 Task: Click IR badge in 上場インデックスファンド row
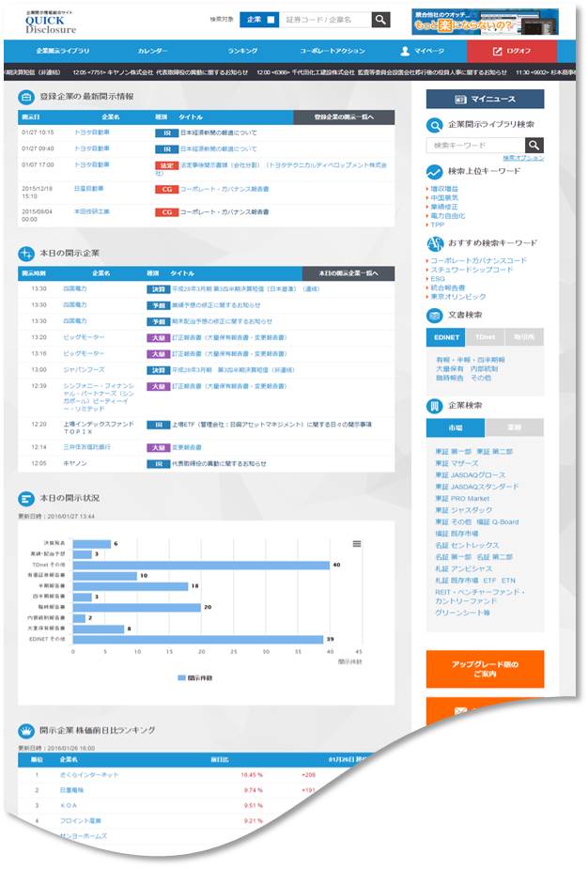tap(159, 425)
